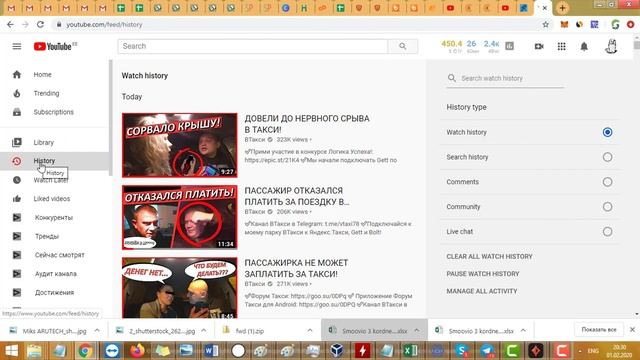Select History in sidebar
This screenshot has width=640, height=360.
click(54, 161)
